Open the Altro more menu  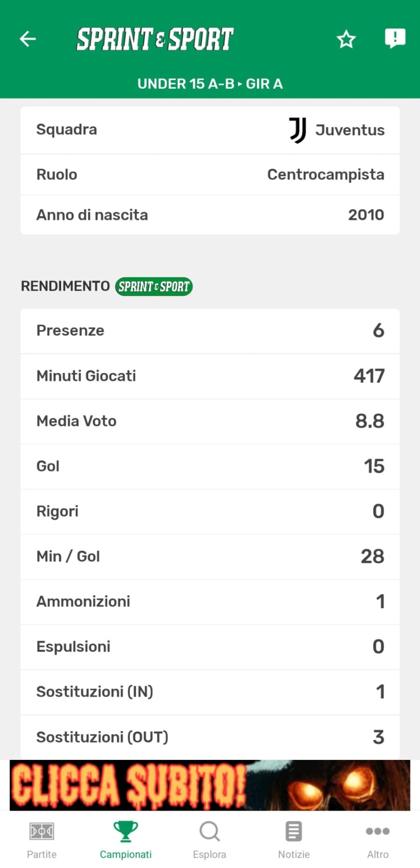(377, 840)
